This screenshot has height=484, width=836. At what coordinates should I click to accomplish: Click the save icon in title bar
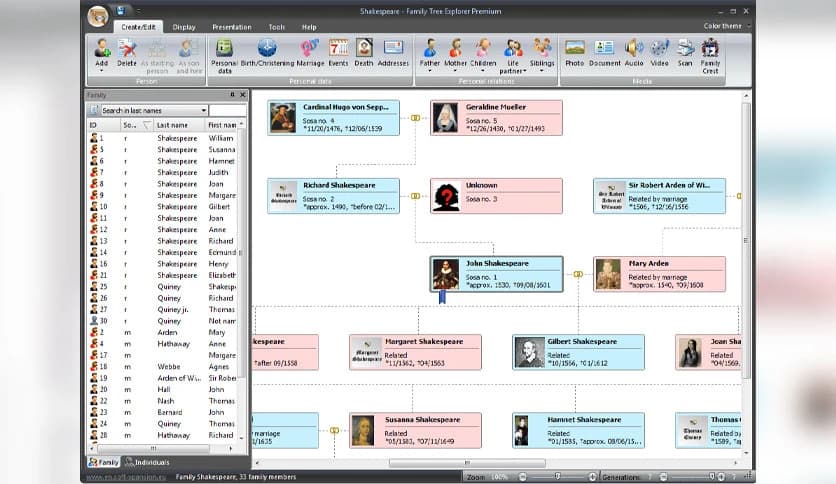pos(120,11)
